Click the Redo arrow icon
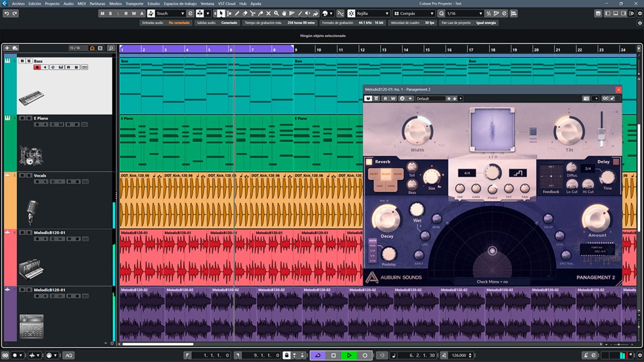 pyautogui.click(x=15, y=13)
